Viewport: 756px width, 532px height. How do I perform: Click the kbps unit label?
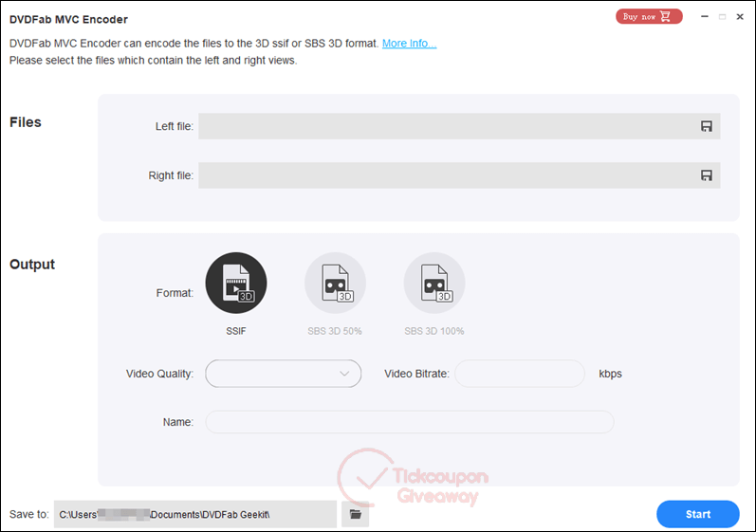tap(610, 374)
